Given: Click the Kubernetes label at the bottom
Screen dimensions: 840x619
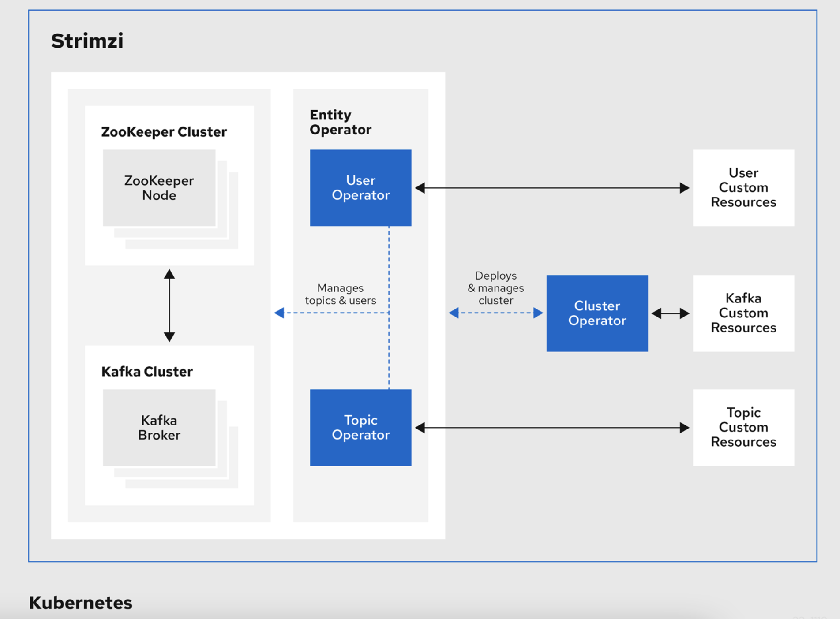Looking at the screenshot, I should click(81, 603).
